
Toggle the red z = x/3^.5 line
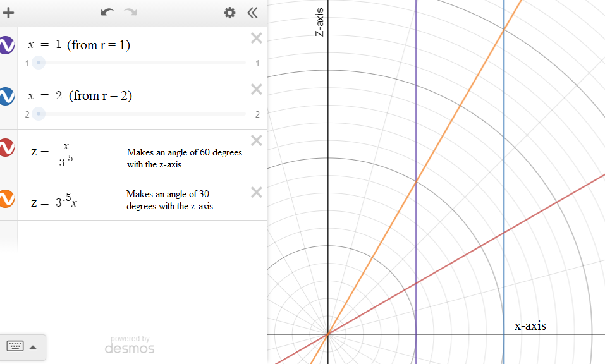coord(6,148)
